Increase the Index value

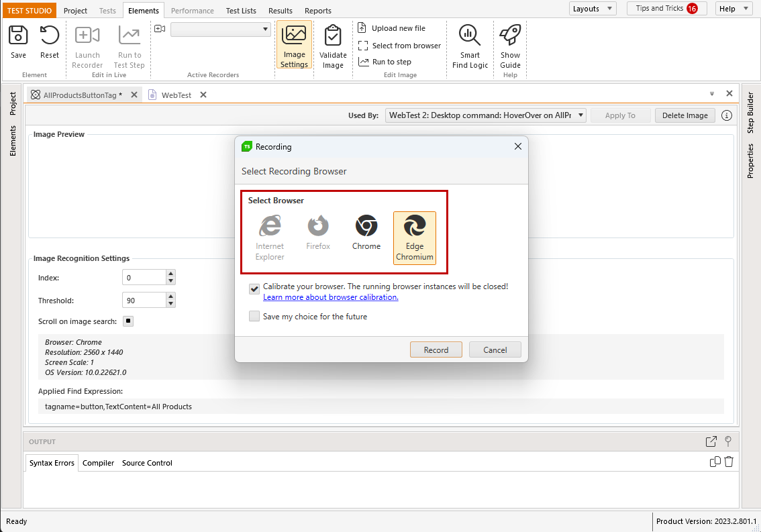170,274
